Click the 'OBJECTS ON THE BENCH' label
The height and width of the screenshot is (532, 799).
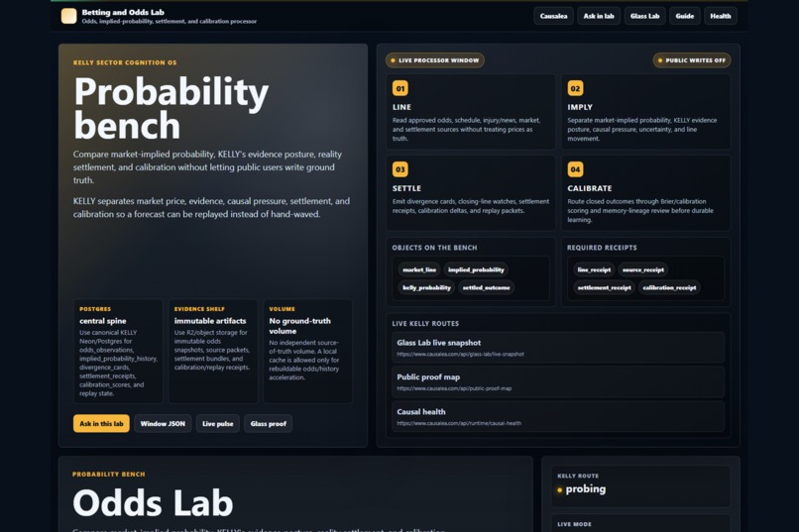coord(434,248)
